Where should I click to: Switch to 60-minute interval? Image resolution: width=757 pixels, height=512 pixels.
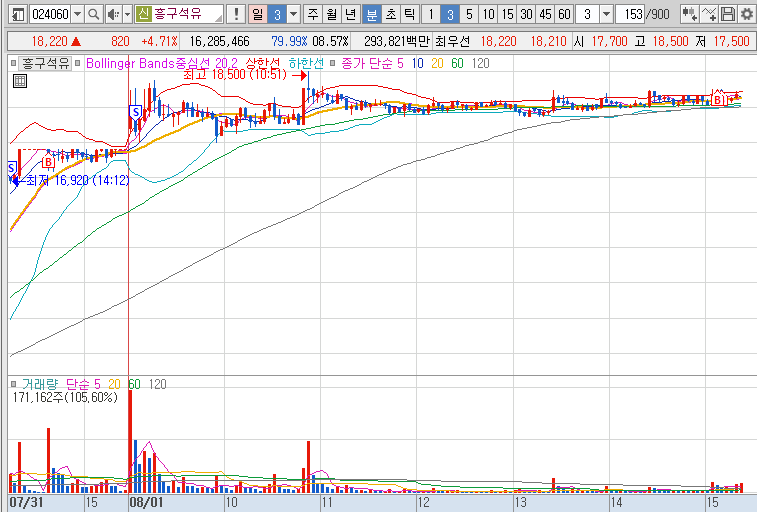tap(564, 14)
